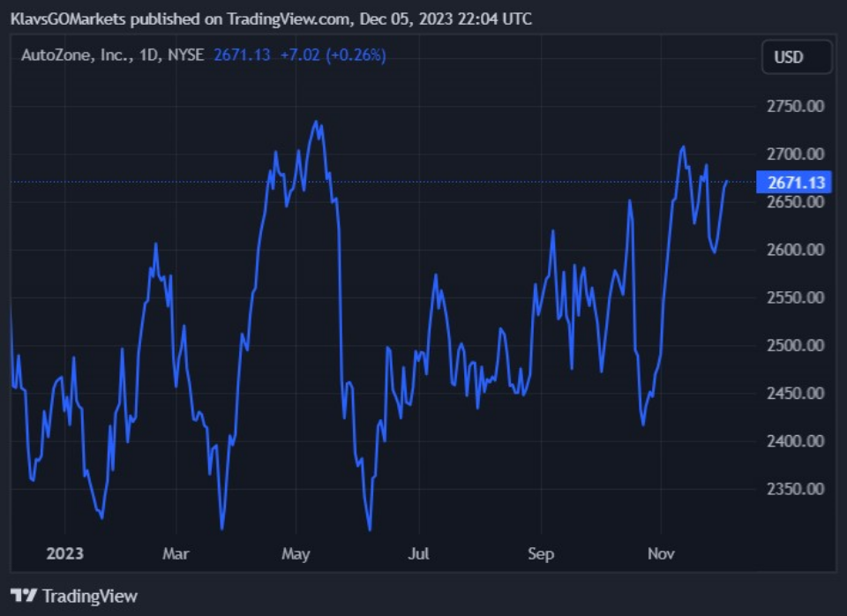Image resolution: width=847 pixels, height=616 pixels.
Task: Click the TradingView logo icon
Action: point(24,596)
